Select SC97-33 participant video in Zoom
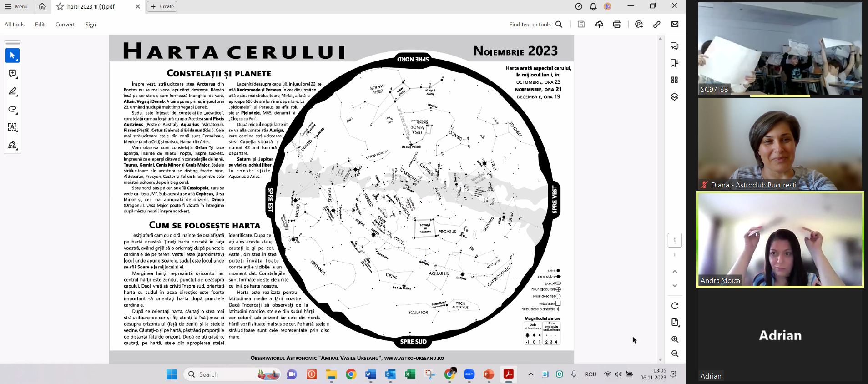The width and height of the screenshot is (868, 384). 780,49
